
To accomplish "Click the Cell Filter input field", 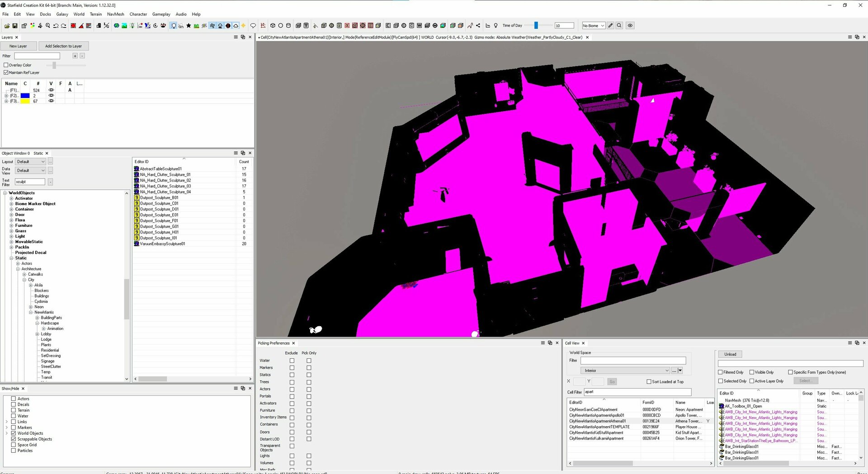I will tap(637, 392).
